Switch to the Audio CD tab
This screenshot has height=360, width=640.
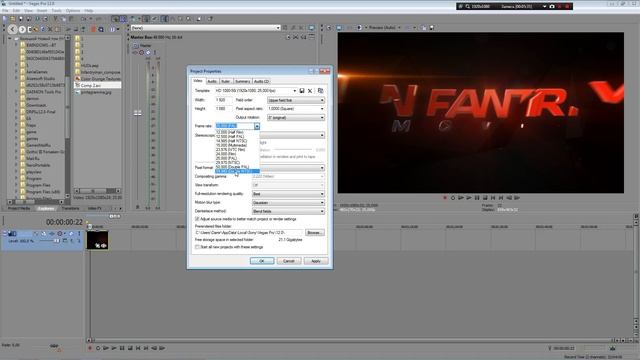262,81
